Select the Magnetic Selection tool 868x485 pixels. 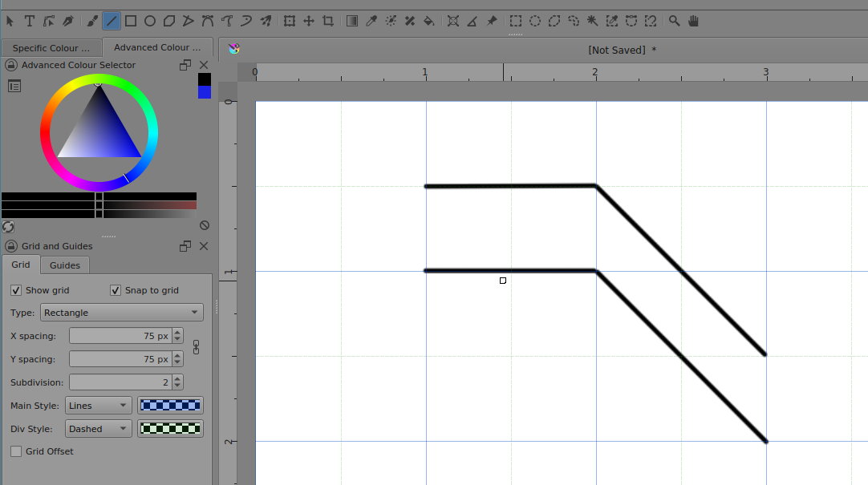click(651, 21)
